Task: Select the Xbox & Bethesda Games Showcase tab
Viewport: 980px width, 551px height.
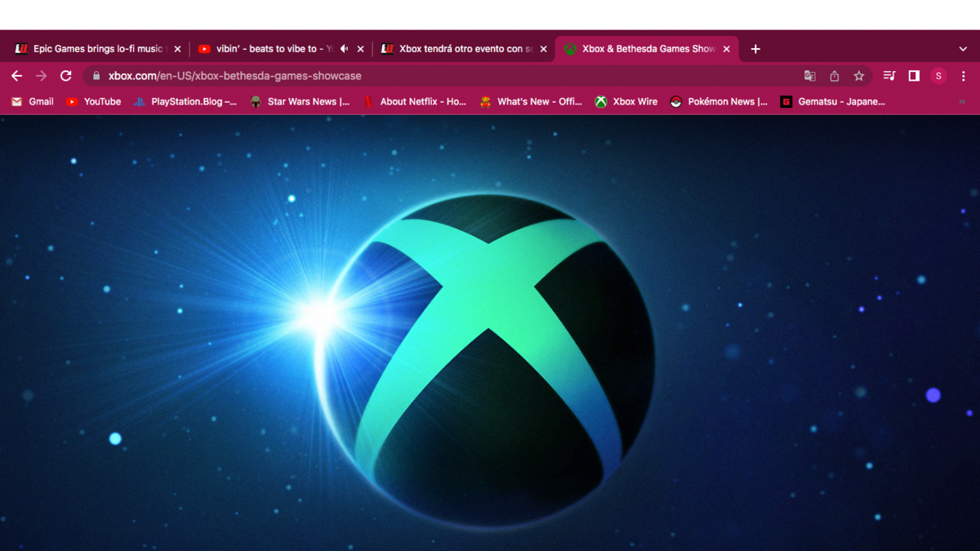Action: click(x=648, y=49)
